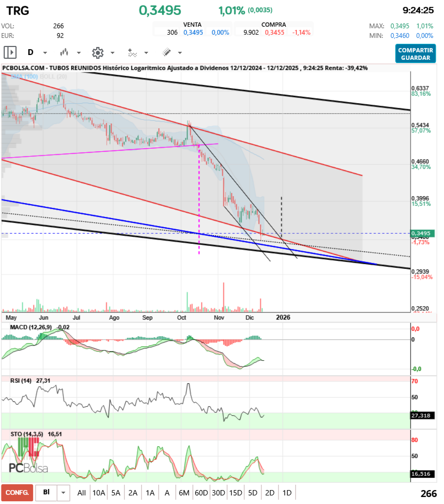Open the drawing tools dropdown arrow

(x=180, y=53)
